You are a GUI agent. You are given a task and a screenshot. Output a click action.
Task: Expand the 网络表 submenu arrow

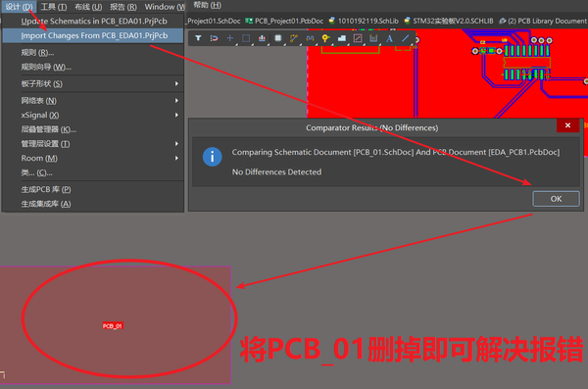click(176, 101)
